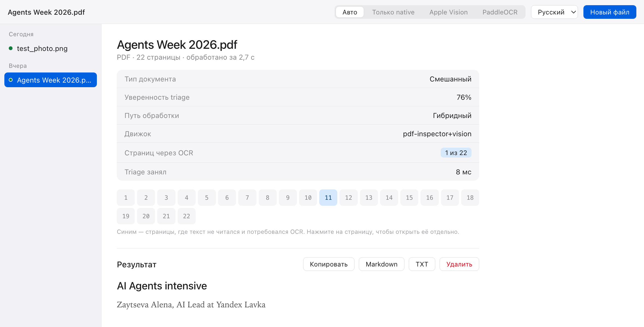Click the 1 из 22 OCR badge
644x327 pixels.
456,153
